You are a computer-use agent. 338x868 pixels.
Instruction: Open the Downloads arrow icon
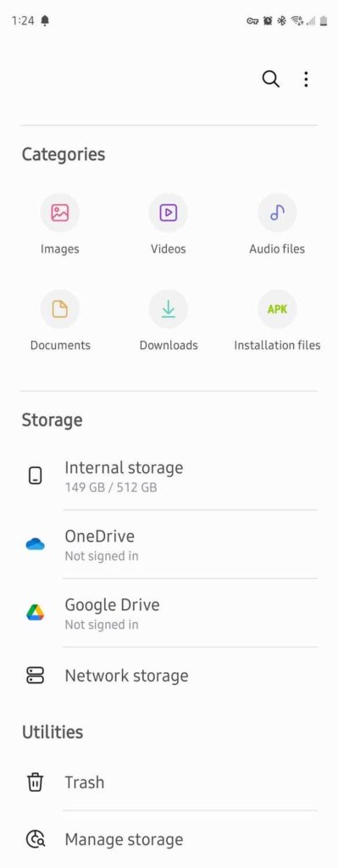click(169, 309)
